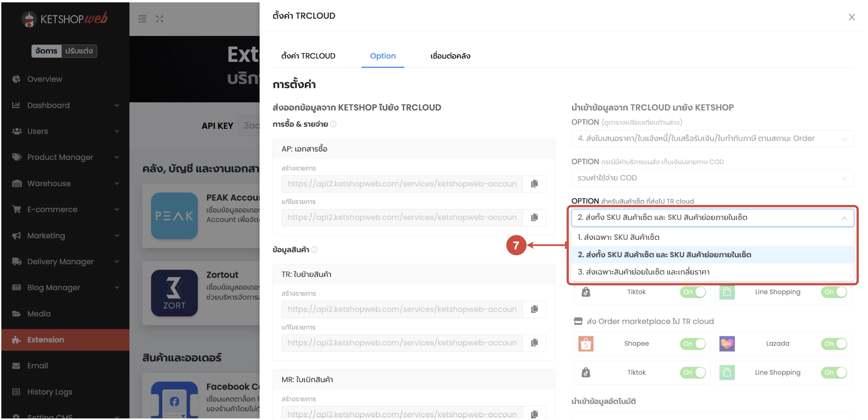Click the PEAK Account logo

(x=174, y=216)
